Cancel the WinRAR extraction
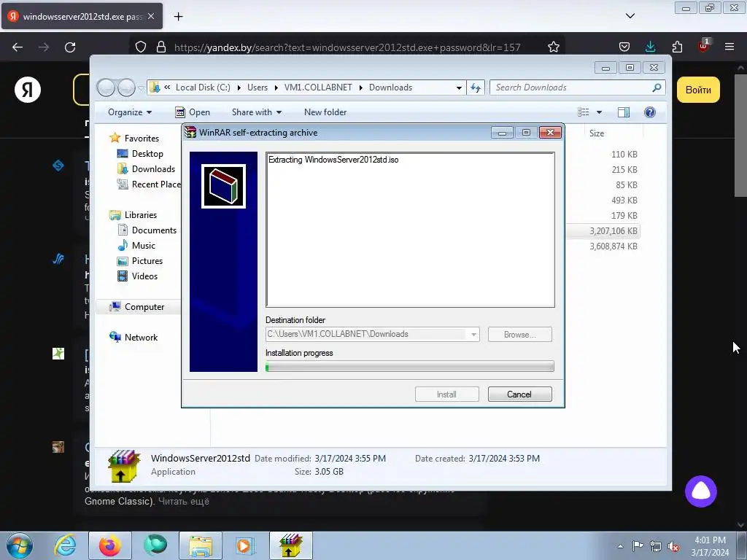Screen dimensions: 747x560 point(519,394)
